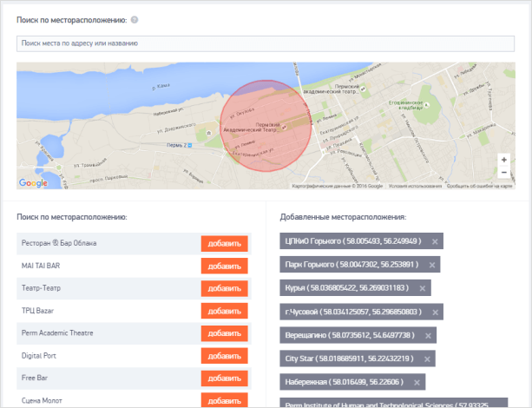
Task: Add Ресторан & Бар Облака location
Action: tap(224, 243)
